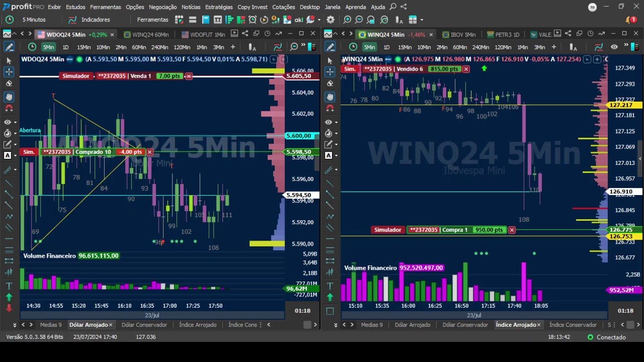Image resolution: width=644 pixels, height=362 pixels.
Task: Toggle drawing mode pencil in right chart toolbar
Action: click(330, 47)
